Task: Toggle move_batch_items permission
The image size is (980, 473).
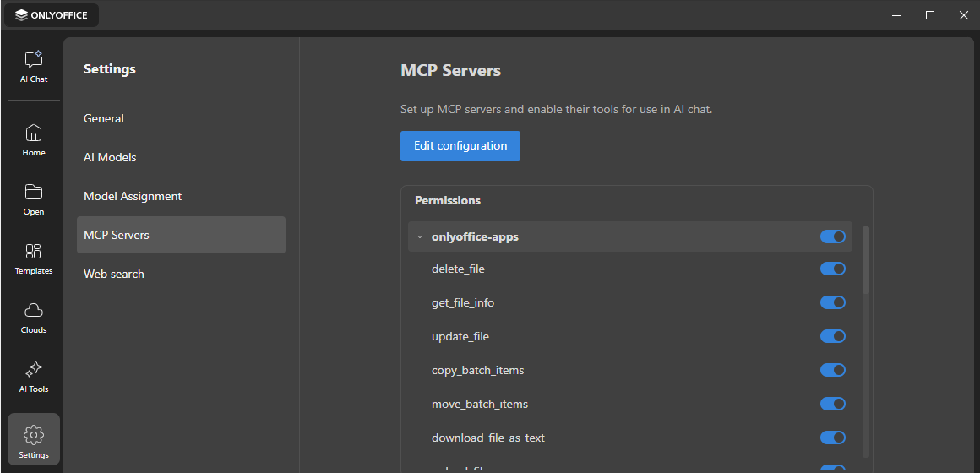Action: pyautogui.click(x=832, y=404)
